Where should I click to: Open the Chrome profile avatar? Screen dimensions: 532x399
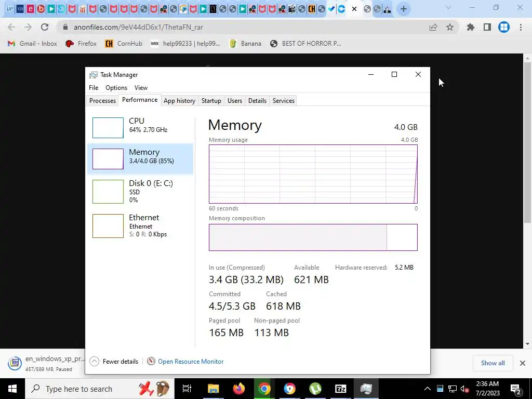click(504, 27)
